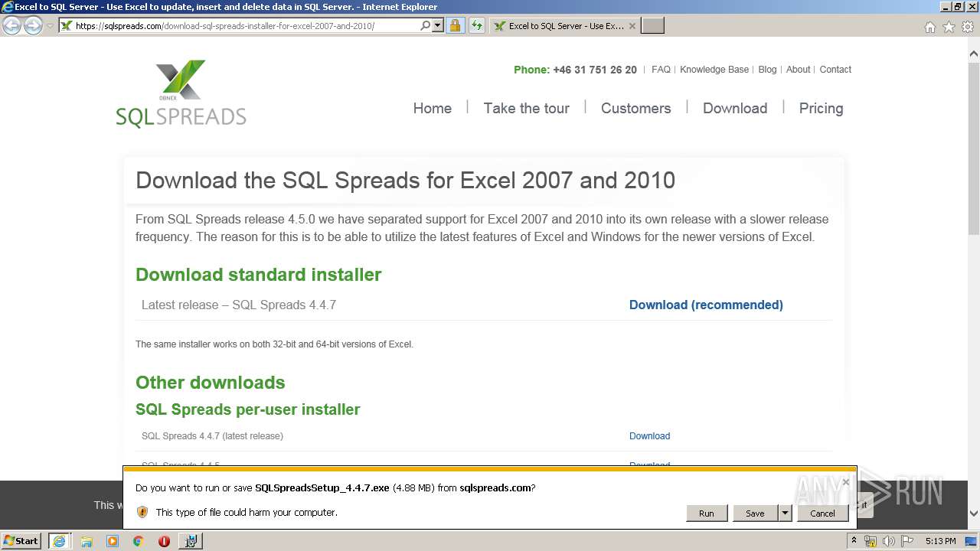Open the Blog link
This screenshot has width=980, height=551.
click(x=767, y=70)
